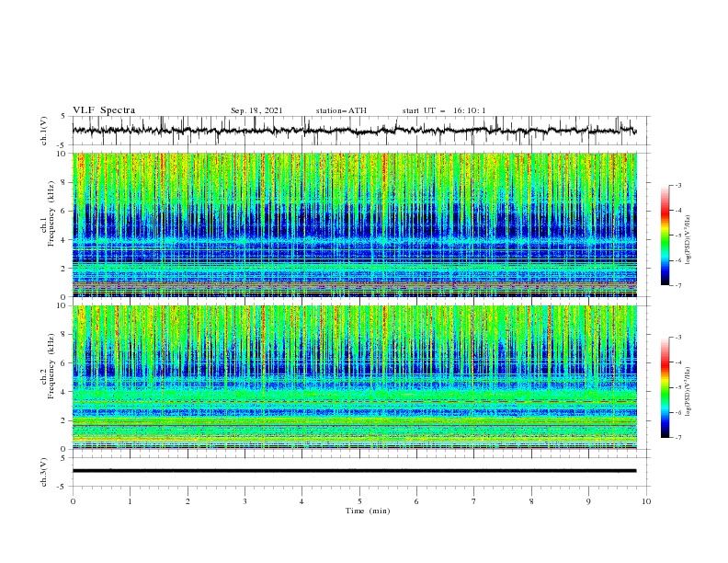Click the time axis tick label "5"
The width and height of the screenshot is (728, 563).
coord(359,501)
